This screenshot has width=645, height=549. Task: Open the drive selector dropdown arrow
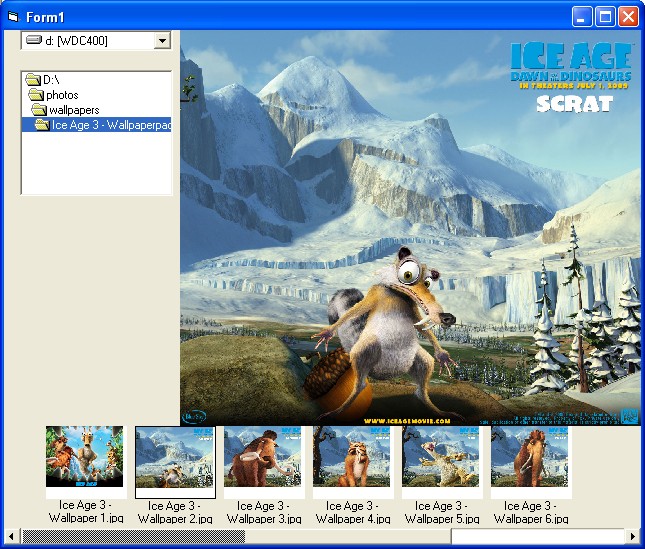162,41
